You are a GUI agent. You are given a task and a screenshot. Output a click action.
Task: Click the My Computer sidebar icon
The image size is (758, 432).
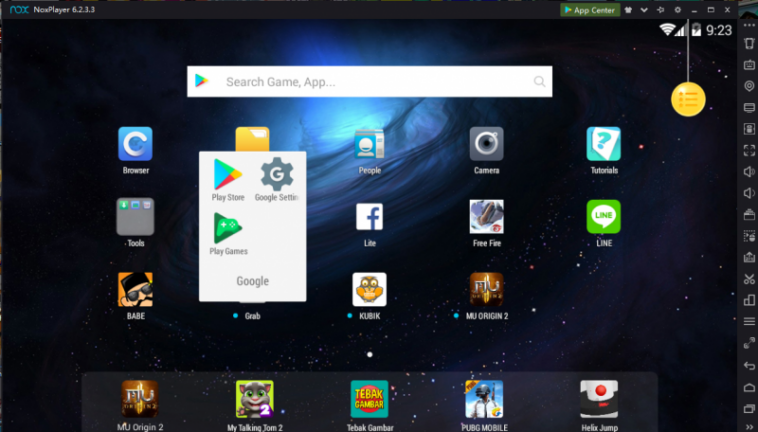749,107
